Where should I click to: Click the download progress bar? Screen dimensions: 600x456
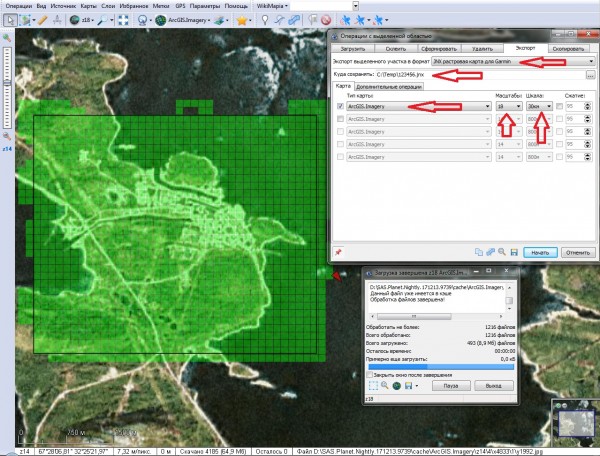click(441, 367)
